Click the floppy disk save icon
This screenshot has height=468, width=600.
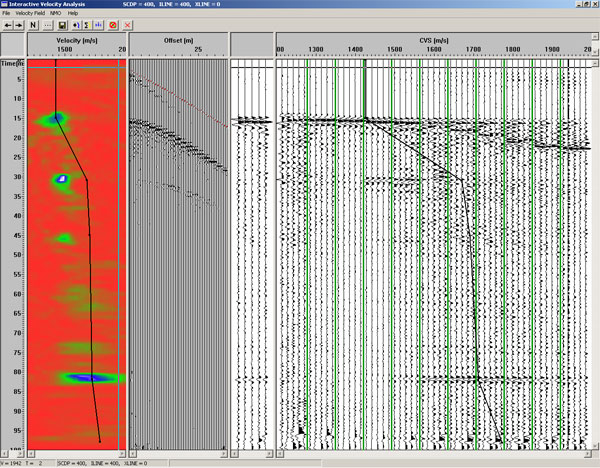pos(63,23)
